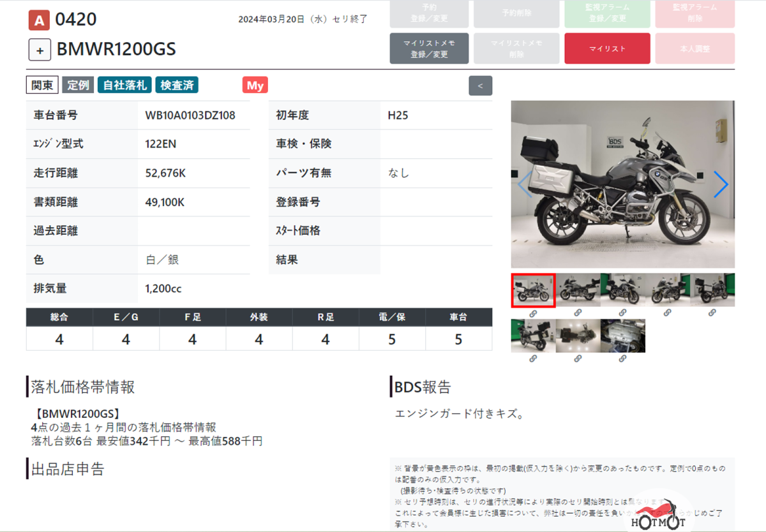Image resolution: width=766 pixels, height=532 pixels.
Task: Select first year value H25
Action: (x=398, y=115)
